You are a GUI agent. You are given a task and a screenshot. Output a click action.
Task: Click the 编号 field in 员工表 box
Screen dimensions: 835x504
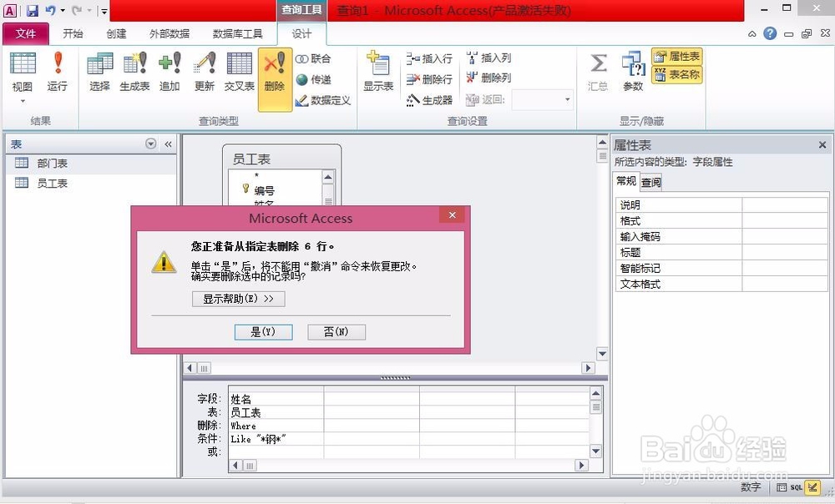point(264,190)
